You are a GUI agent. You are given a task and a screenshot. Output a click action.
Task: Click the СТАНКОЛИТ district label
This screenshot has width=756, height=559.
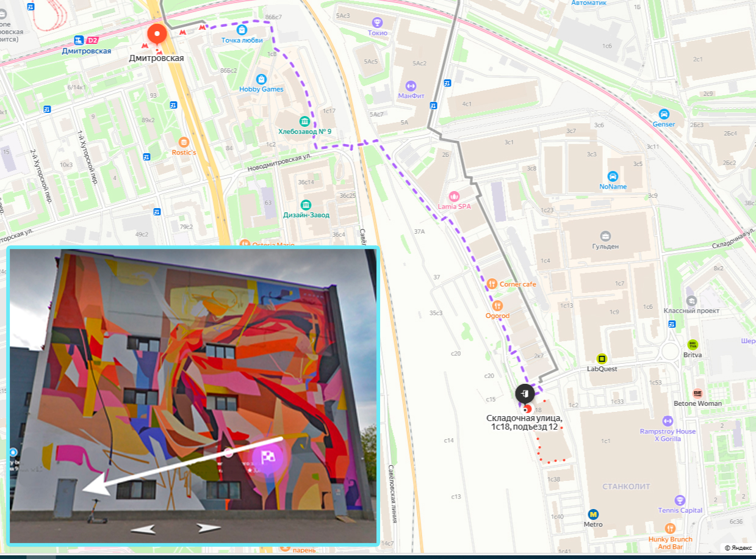(x=626, y=486)
